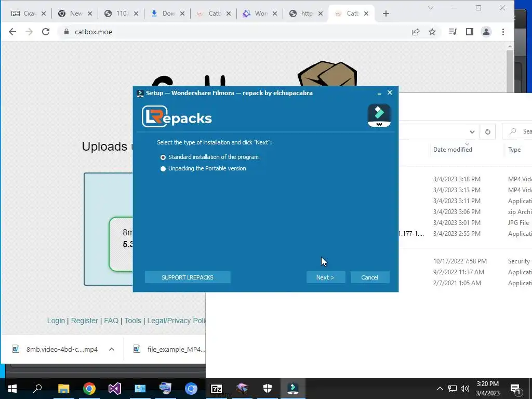Switch to the first Chrome tab
Screen dimensions: 532x399
[28, 14]
